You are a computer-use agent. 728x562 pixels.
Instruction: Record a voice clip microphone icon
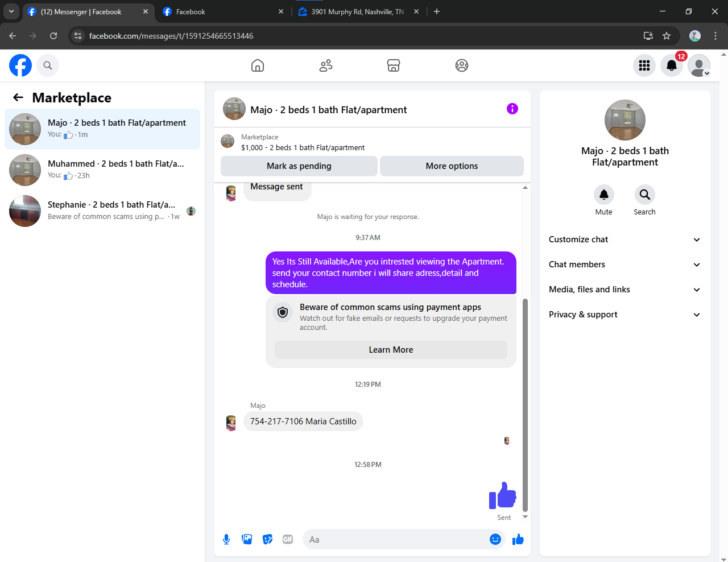point(226,539)
